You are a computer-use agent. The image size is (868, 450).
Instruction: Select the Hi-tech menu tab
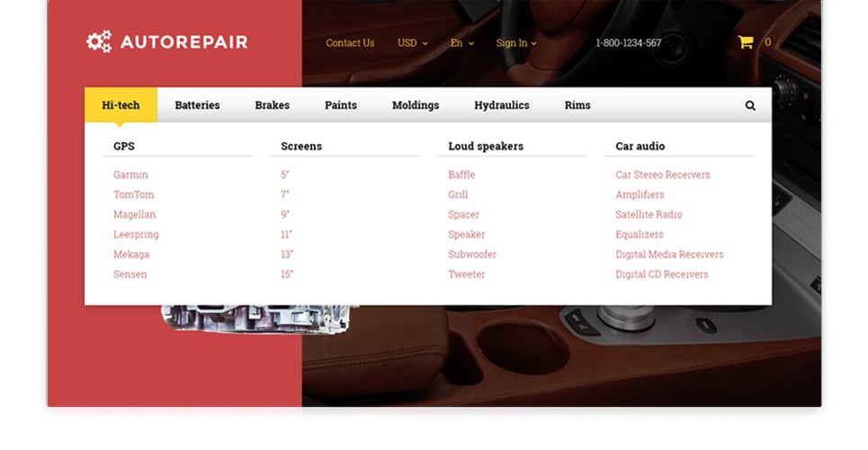coord(121,104)
